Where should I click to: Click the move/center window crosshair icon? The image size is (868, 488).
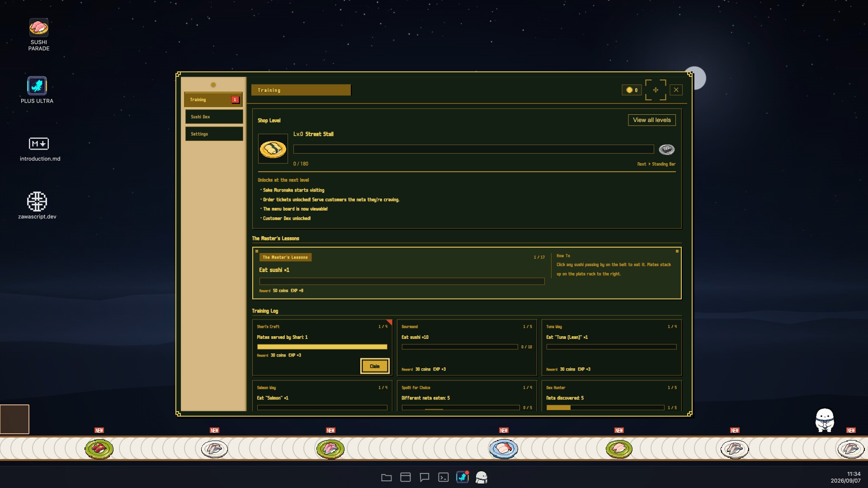pyautogui.click(x=656, y=90)
